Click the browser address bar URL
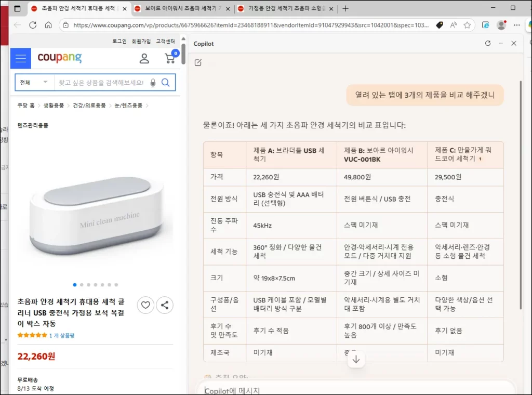The height and width of the screenshot is (395, 532). click(x=251, y=25)
